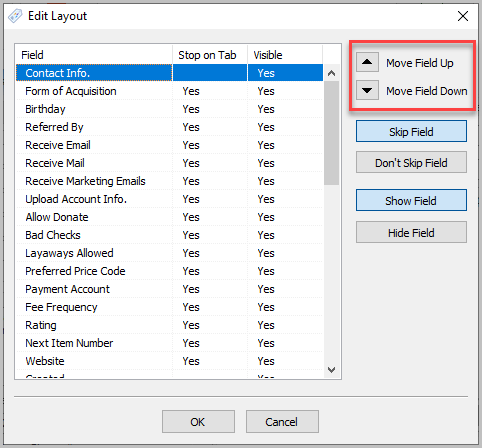Confirm changes with the OK button
This screenshot has height=448, width=482.
[198, 422]
